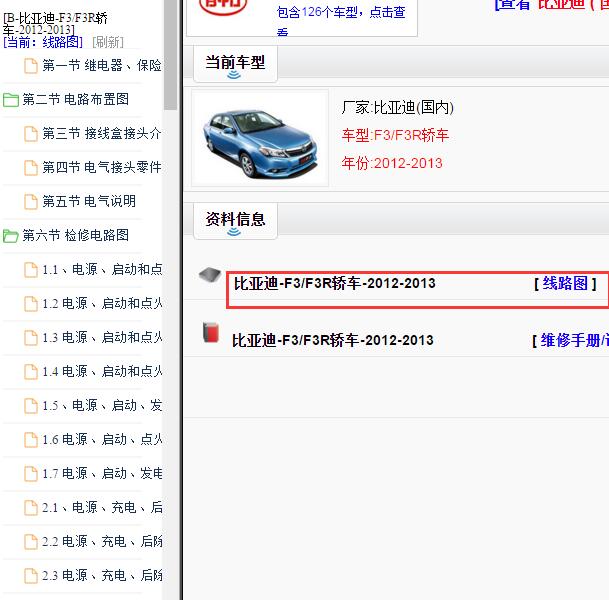Click 包含126个车型，点击查看 link
The image size is (609, 600).
click(341, 21)
